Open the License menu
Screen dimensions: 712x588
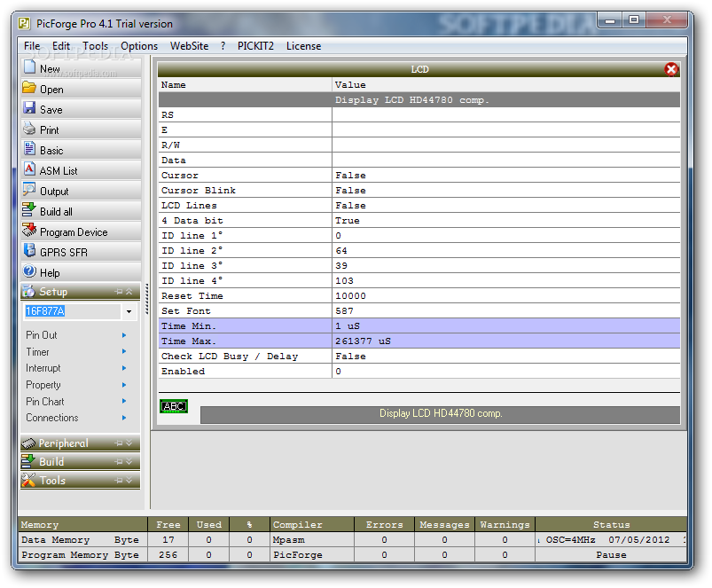(x=303, y=46)
